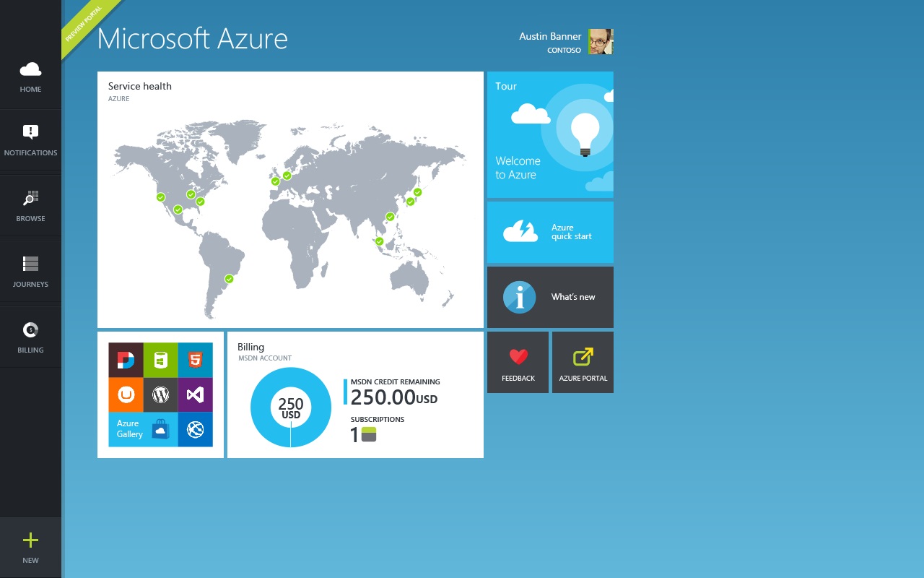This screenshot has width=924, height=578.
Task: Click the HTML5 icon in gallery tile
Action: [195, 360]
